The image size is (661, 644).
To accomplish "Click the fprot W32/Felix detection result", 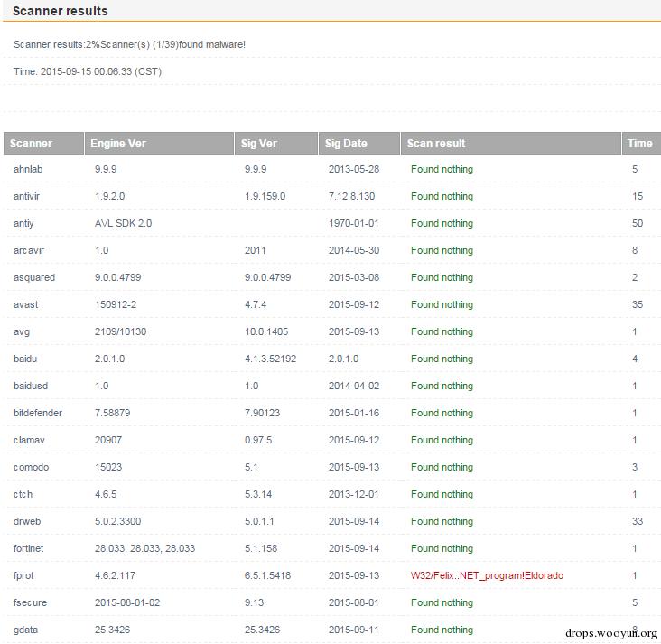I will point(487,575).
